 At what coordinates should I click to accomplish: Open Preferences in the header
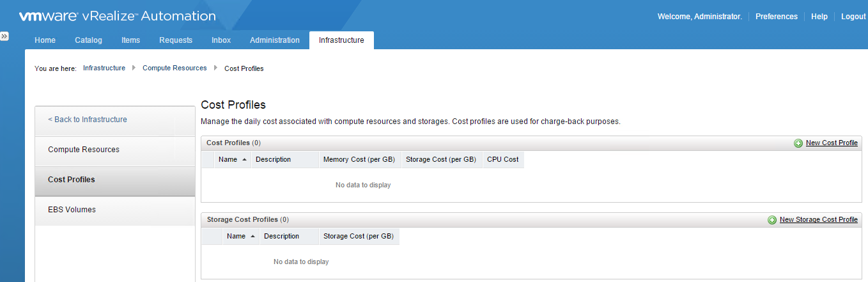coord(777,17)
